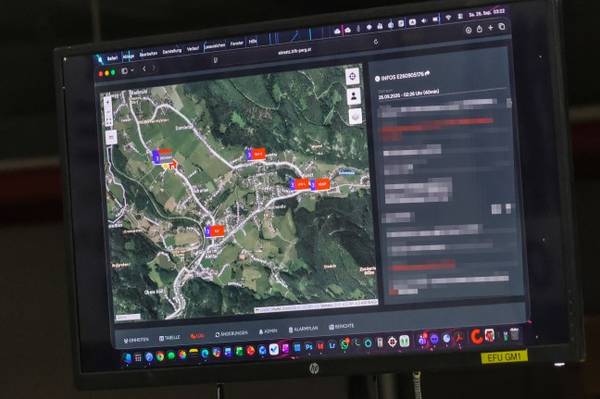This screenshot has height=399, width=600.
Task: Click the map attribution link at bottom
Action: click(316, 306)
